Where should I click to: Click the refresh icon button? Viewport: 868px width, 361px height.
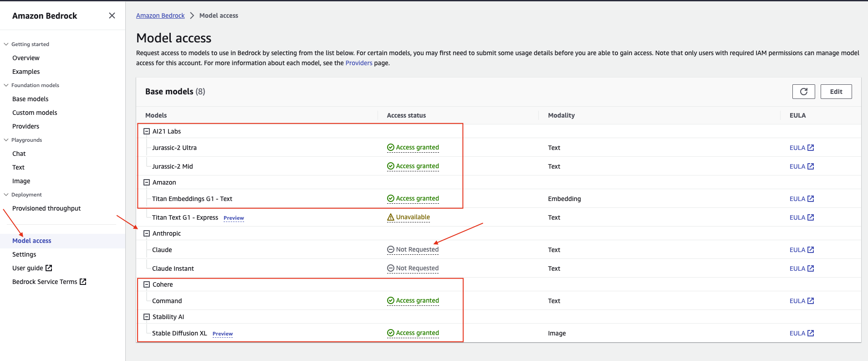(x=803, y=92)
